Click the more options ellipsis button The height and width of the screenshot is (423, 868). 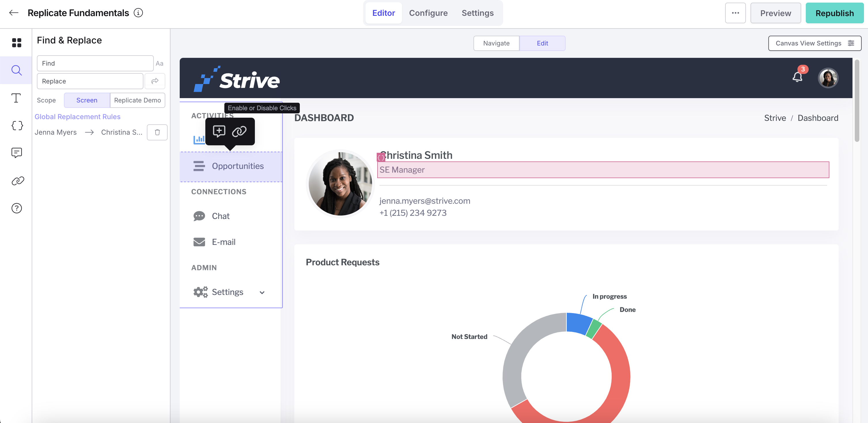click(736, 13)
